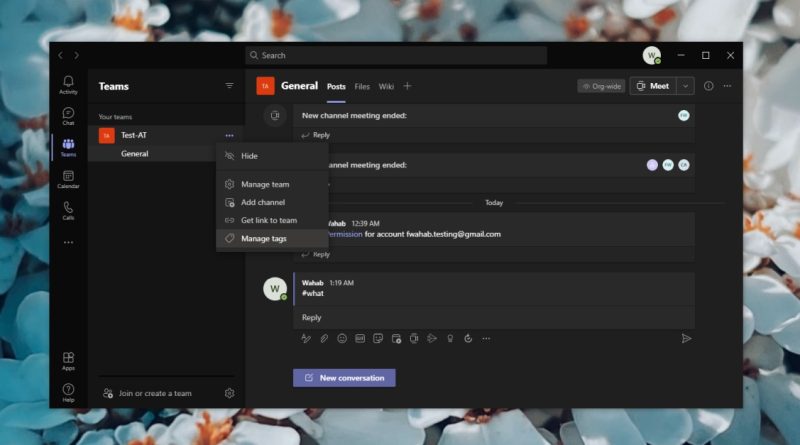800x445 pixels.
Task: Open channel info pane icon
Action: (x=709, y=86)
